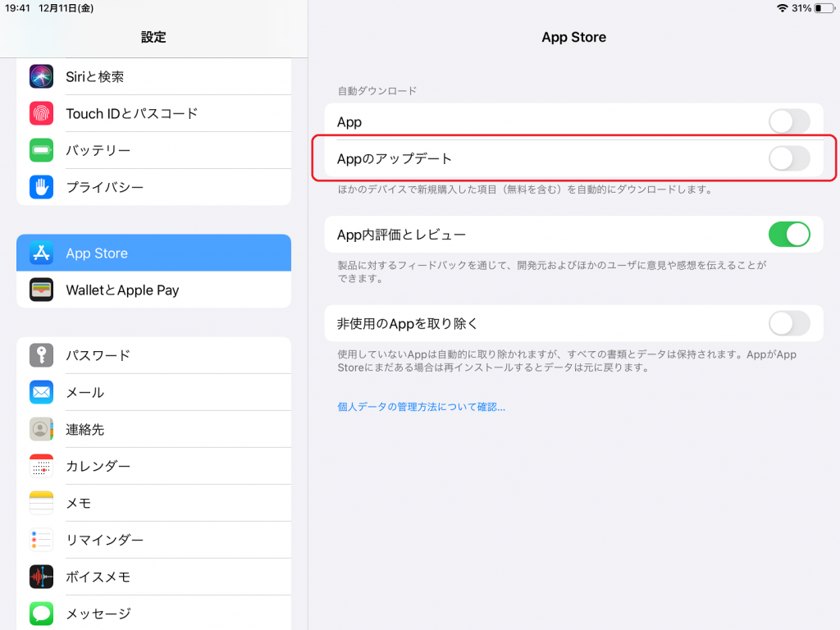Viewport: 840px width, 630px height.
Task: Tap the Siri icon in settings list
Action: coord(41,76)
